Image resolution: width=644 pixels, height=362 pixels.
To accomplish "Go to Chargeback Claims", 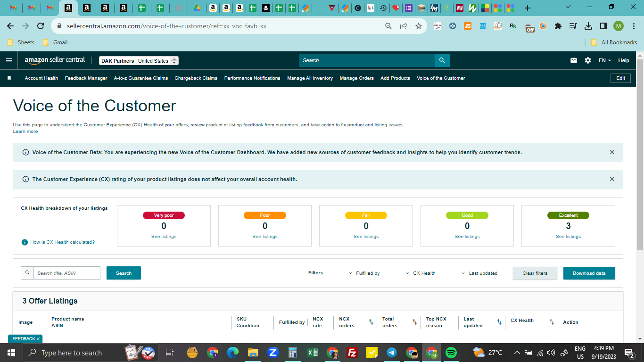I will 196,78.
